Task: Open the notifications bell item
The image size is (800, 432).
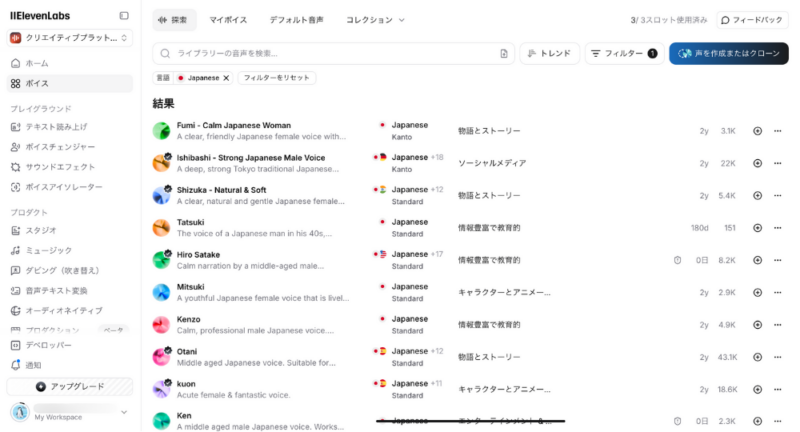Action: click(36, 365)
